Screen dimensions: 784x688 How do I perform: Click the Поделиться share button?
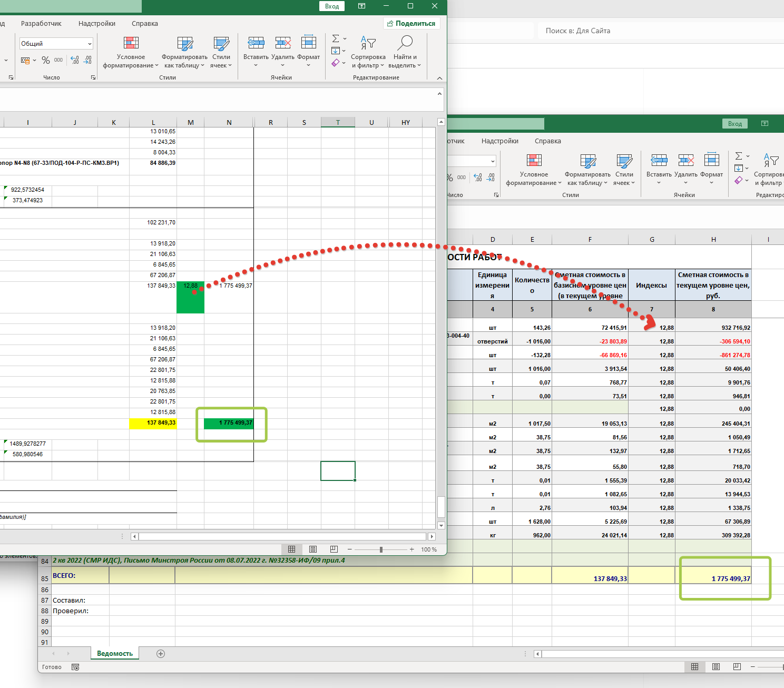[x=411, y=24]
